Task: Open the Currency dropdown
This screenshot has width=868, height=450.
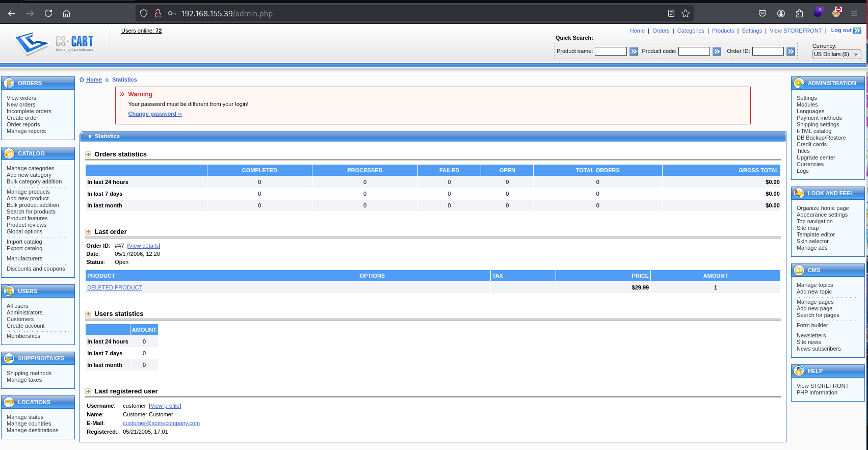Action: tap(836, 54)
